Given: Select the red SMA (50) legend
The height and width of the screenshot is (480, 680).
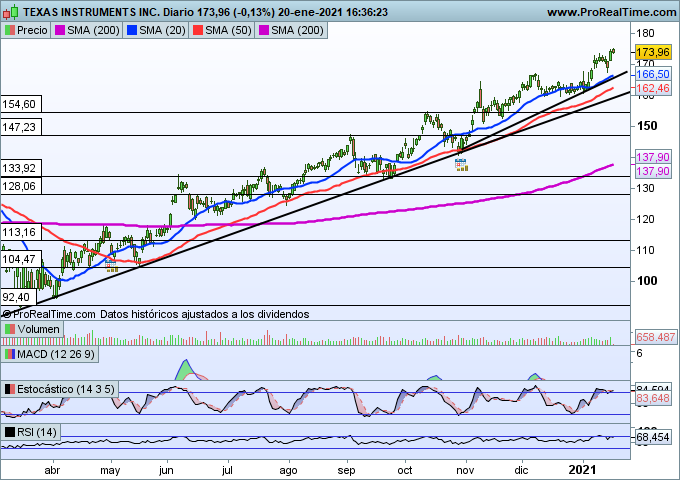Looking at the screenshot, I should [x=222, y=30].
